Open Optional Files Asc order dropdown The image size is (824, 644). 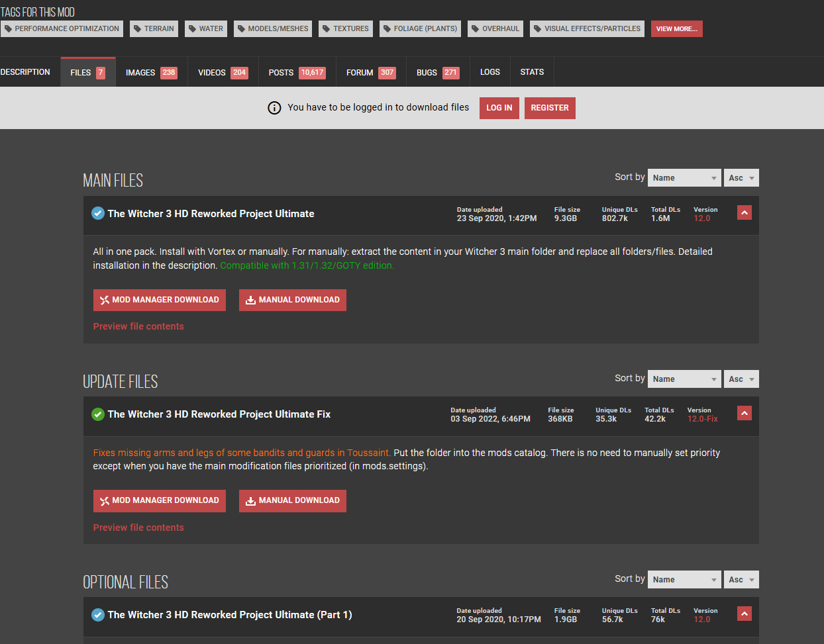pos(741,579)
